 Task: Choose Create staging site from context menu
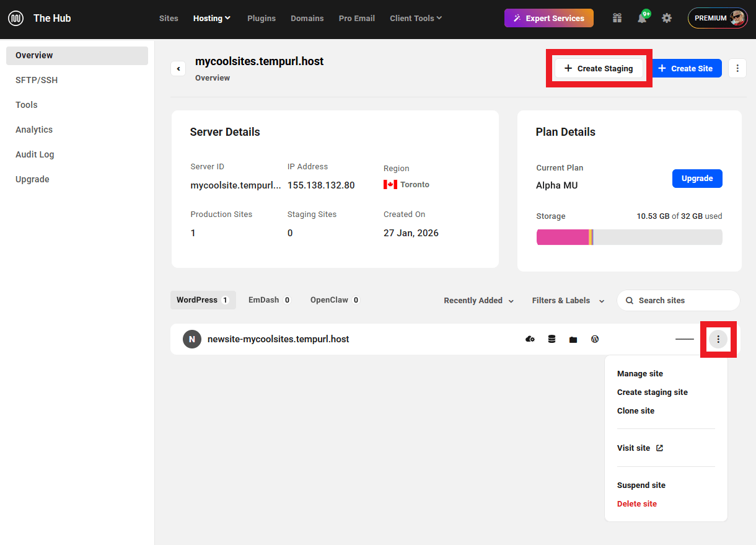point(653,392)
